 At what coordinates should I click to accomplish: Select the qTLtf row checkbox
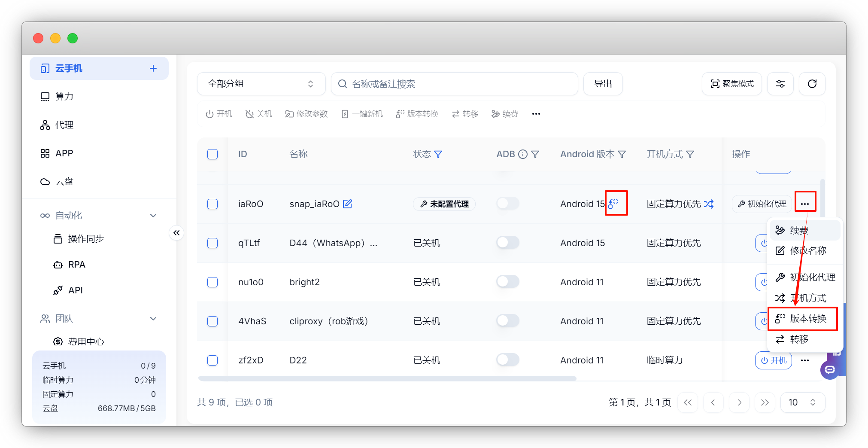coord(212,243)
